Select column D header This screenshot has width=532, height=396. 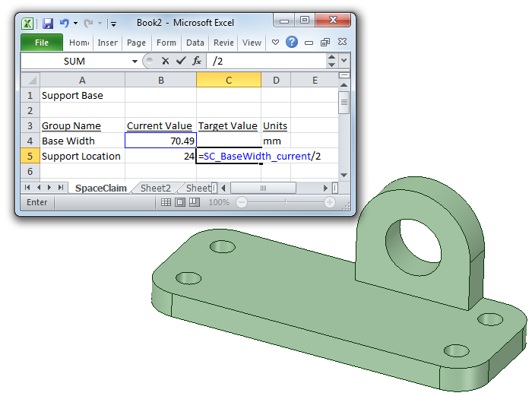click(x=276, y=81)
